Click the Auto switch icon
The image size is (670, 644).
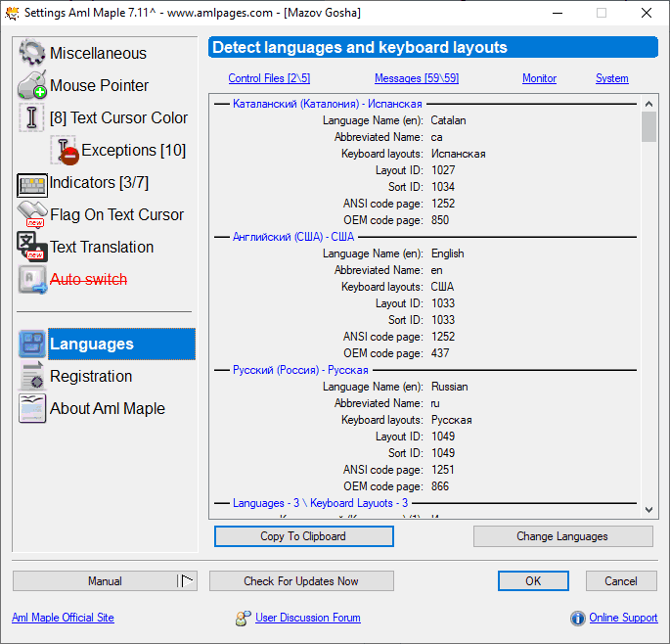pyautogui.click(x=32, y=279)
